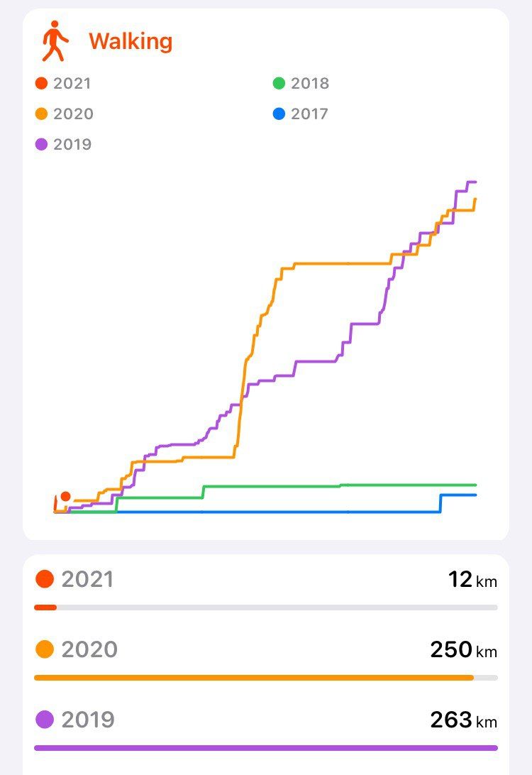Screen dimensions: 532x775
Task: Tap the 2019 purple progress bar
Action: 266,748
